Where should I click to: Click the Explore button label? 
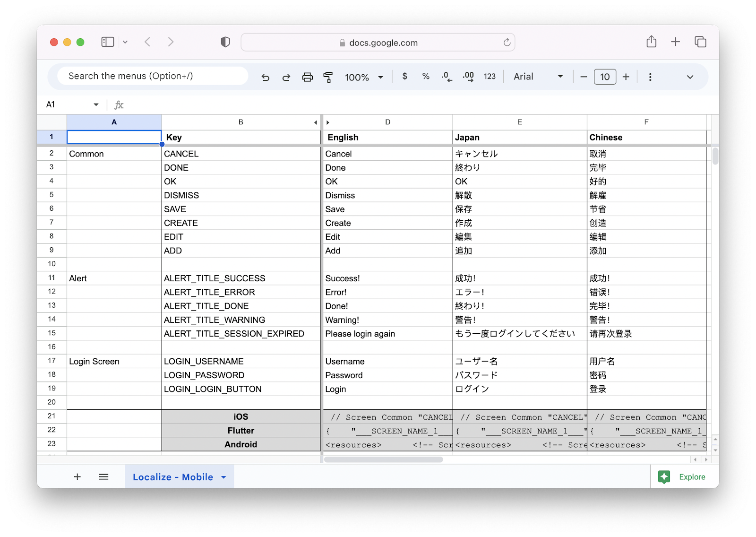[x=692, y=477]
